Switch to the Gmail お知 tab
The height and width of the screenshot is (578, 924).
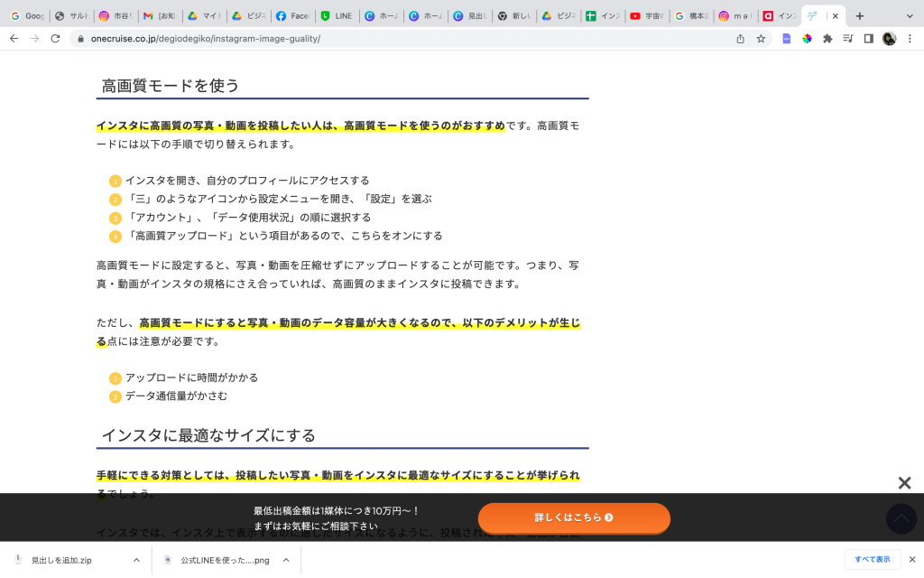click(160, 16)
